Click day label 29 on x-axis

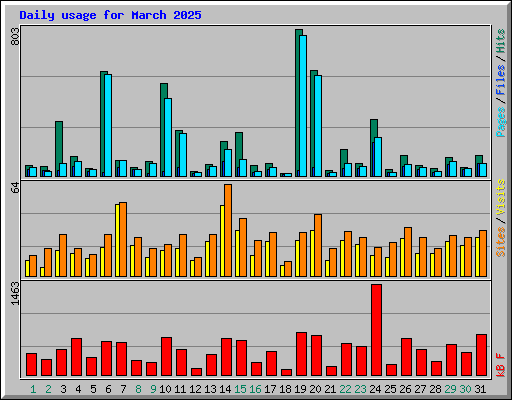click(450, 389)
